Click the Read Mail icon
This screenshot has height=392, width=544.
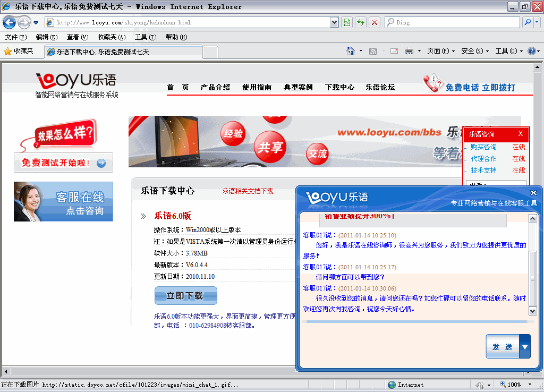tap(394, 52)
